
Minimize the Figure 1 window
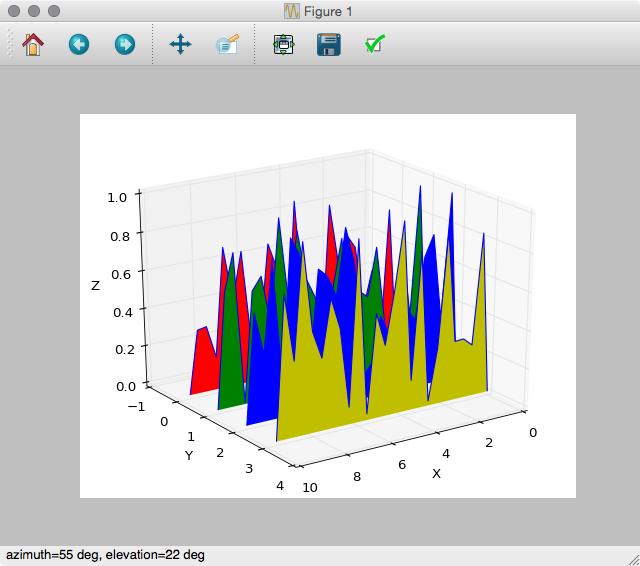coord(34,11)
